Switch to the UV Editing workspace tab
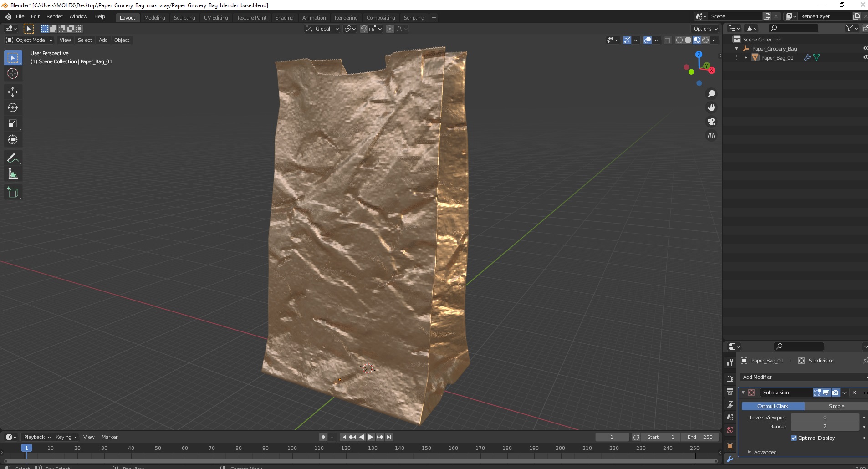This screenshot has width=868, height=469. [x=216, y=18]
